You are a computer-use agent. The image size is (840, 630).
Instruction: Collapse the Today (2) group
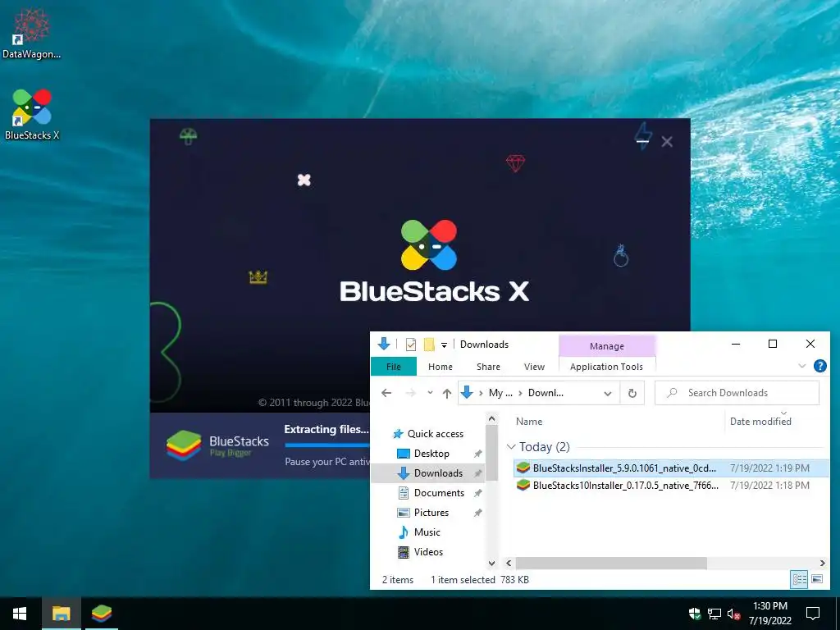pos(511,446)
